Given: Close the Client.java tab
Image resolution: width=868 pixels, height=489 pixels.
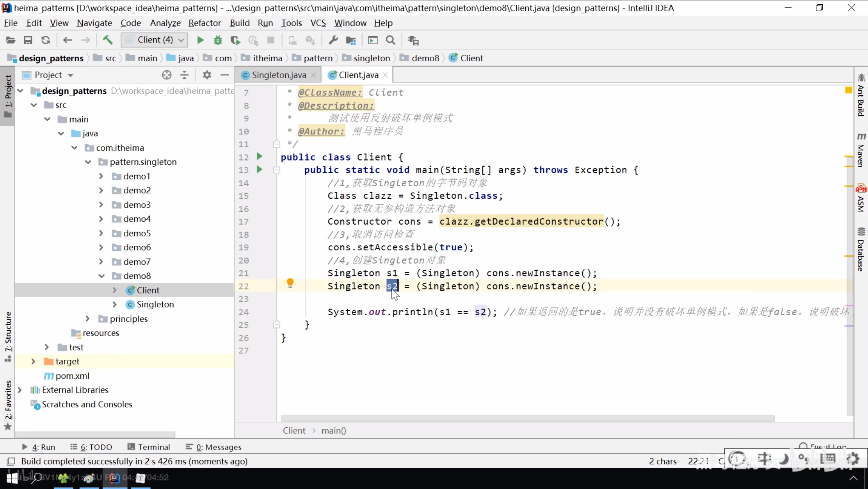Looking at the screenshot, I should point(385,75).
